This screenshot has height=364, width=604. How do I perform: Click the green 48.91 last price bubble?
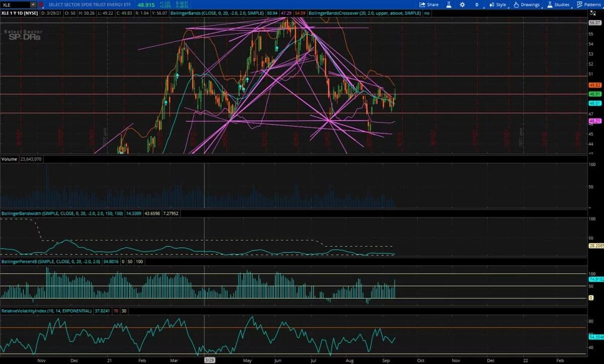(595, 94)
